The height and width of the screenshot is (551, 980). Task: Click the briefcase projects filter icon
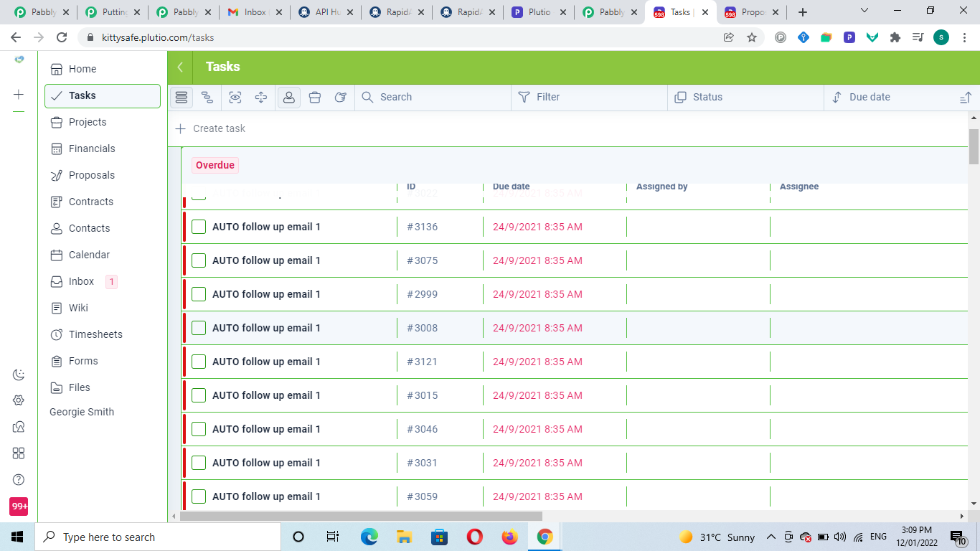[x=315, y=97]
